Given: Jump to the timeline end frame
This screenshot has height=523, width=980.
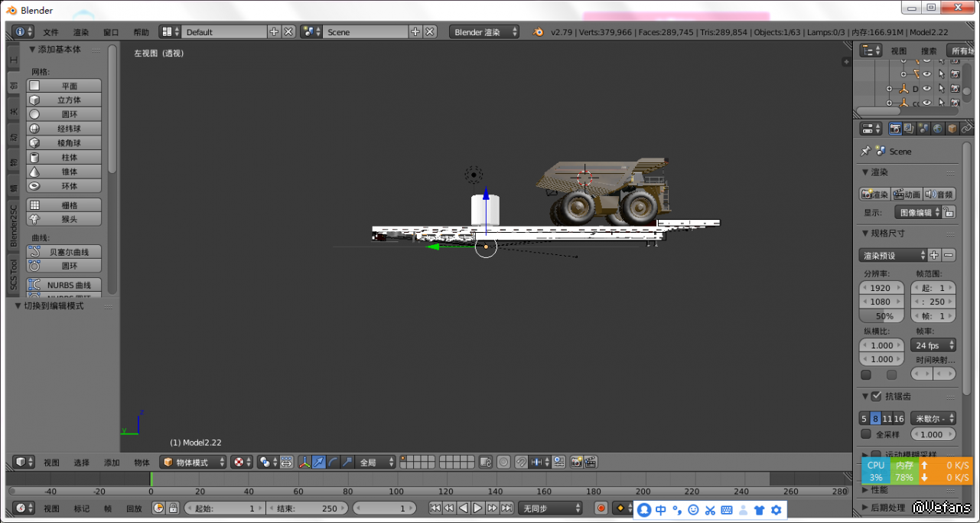Looking at the screenshot, I should pyautogui.click(x=506, y=508).
